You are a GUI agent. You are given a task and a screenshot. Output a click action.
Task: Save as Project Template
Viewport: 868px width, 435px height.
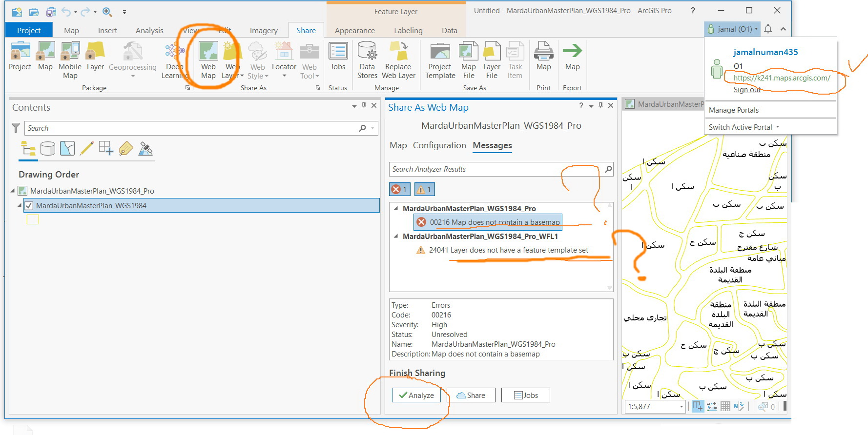tap(440, 60)
